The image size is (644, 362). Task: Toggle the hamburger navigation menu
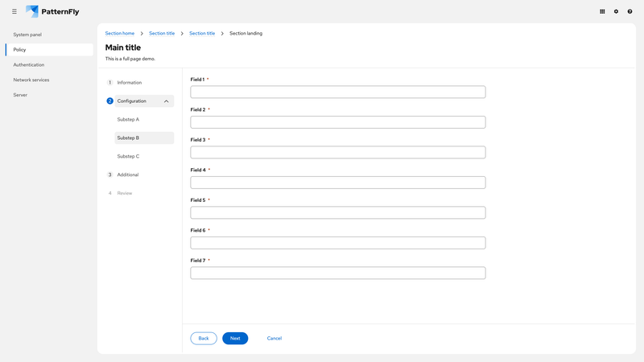14,11
